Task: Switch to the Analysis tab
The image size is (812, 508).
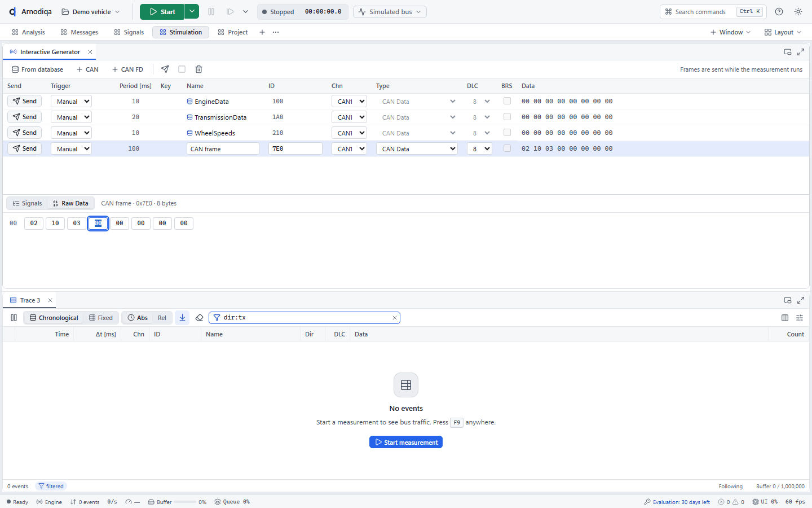Action: click(x=28, y=32)
